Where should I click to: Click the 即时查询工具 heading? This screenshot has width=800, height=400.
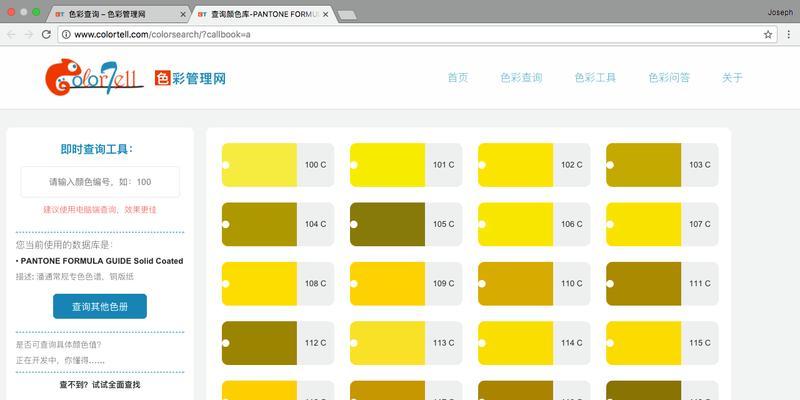97,149
